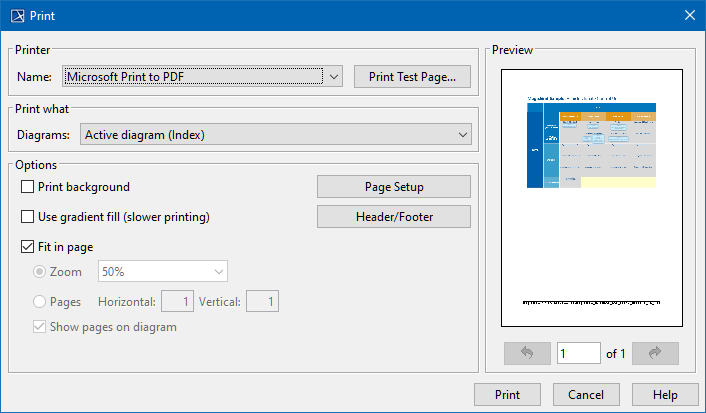Enable Use gradient fill checkbox
The width and height of the screenshot is (706, 413).
(28, 216)
